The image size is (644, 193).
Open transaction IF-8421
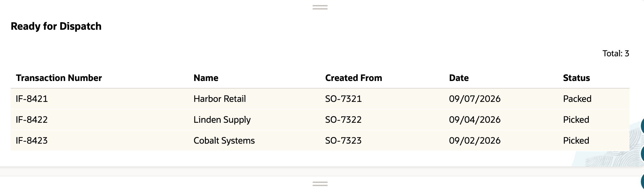coord(32,99)
